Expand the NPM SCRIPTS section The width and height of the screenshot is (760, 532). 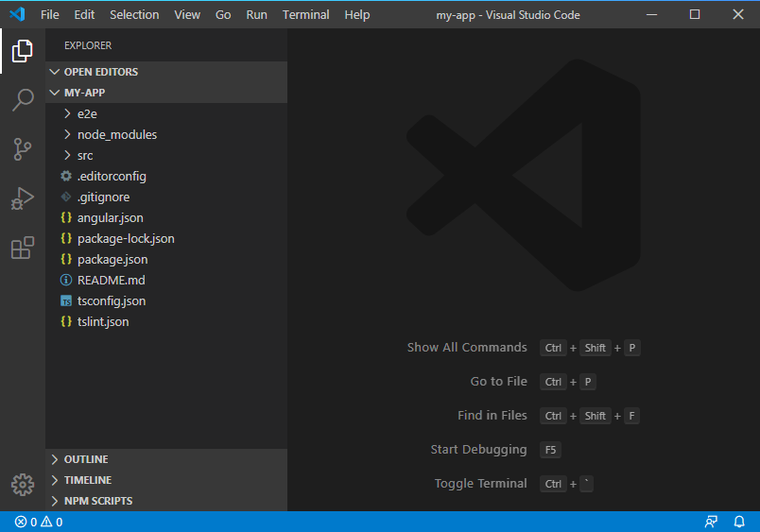(x=166, y=501)
